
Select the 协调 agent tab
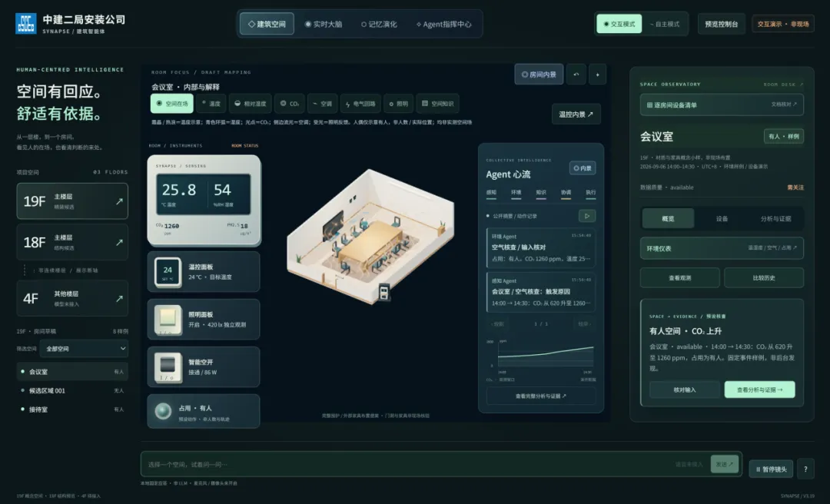566,194
